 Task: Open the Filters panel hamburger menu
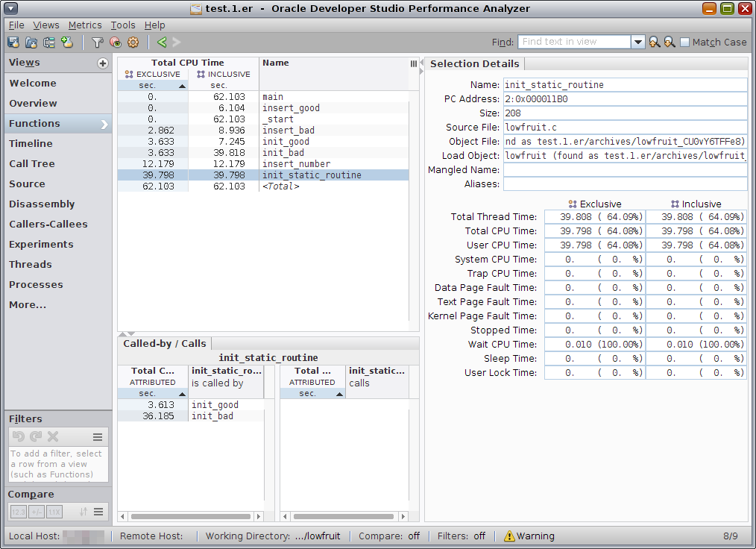(x=98, y=437)
